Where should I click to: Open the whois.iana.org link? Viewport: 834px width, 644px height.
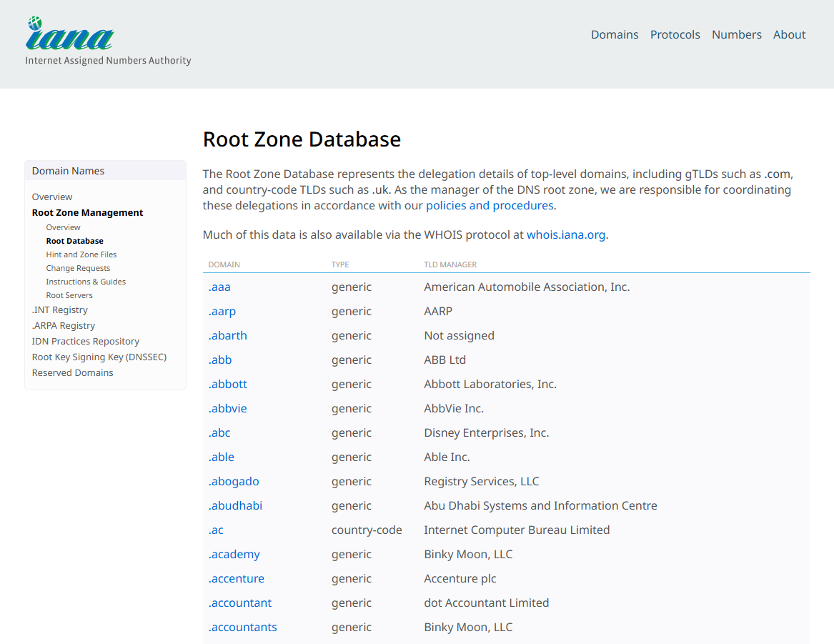pyautogui.click(x=566, y=234)
